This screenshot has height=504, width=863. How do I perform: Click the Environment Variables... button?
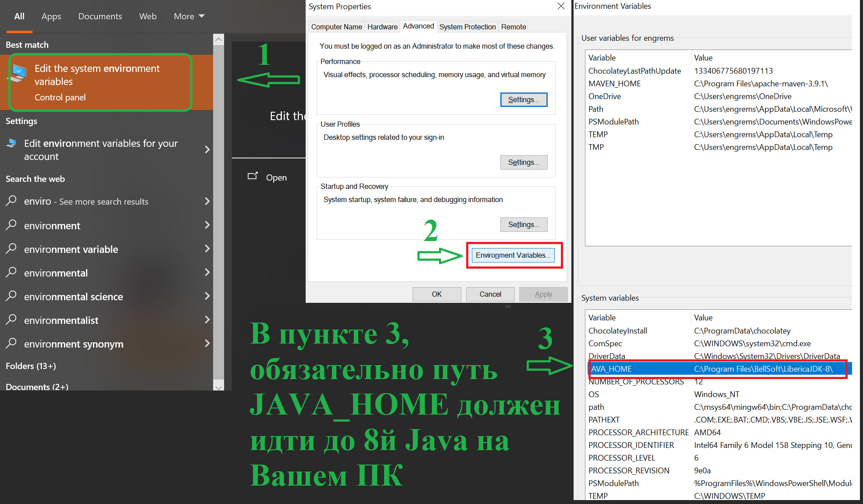[513, 255]
